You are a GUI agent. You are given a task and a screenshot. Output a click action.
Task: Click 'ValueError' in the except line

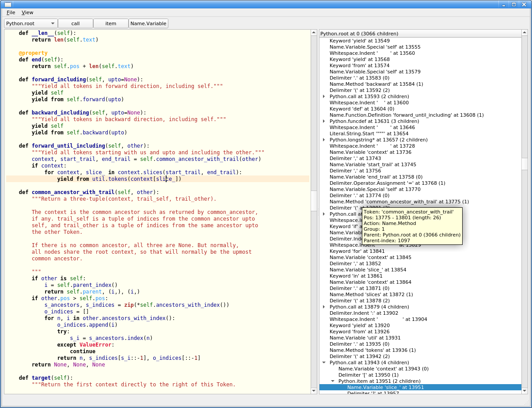[96, 345]
